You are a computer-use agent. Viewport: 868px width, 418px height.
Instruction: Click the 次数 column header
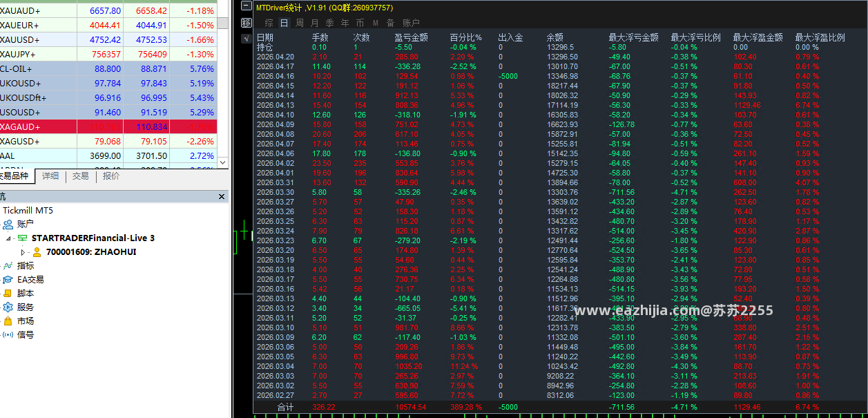click(x=362, y=37)
